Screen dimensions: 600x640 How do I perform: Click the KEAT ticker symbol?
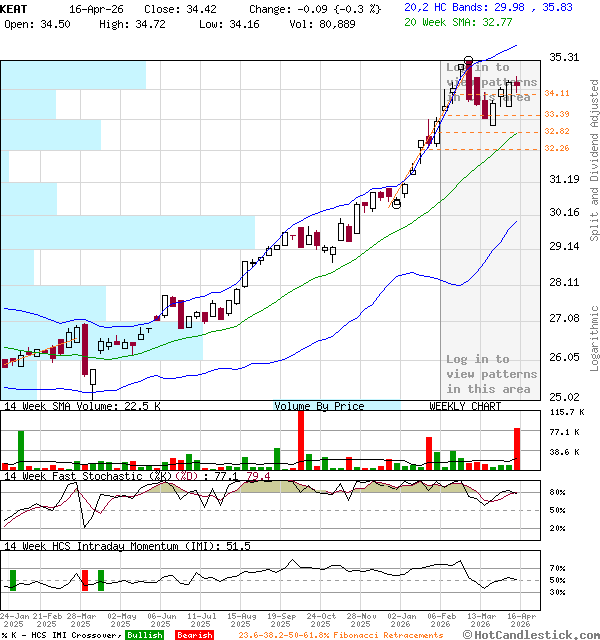pyautogui.click(x=14, y=7)
